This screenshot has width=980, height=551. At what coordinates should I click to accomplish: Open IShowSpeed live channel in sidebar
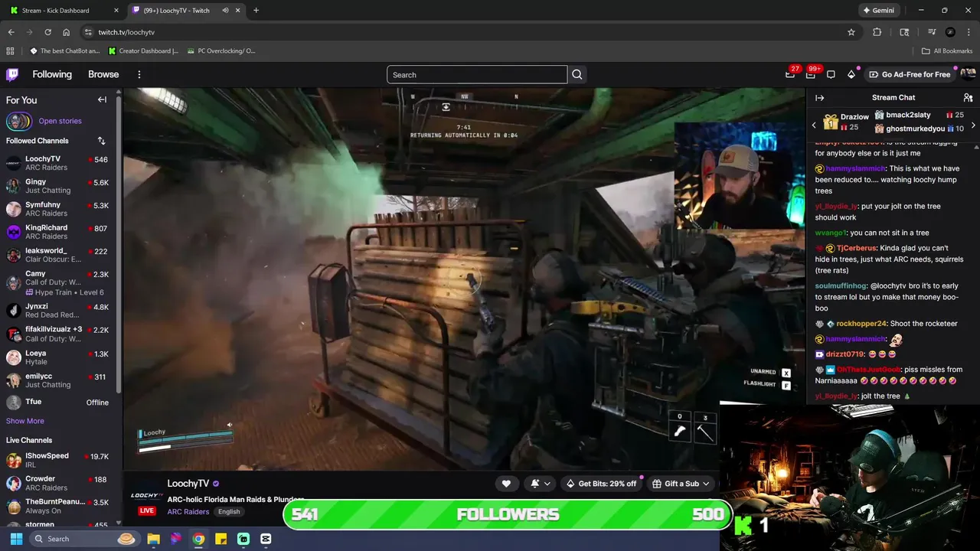[x=57, y=460]
